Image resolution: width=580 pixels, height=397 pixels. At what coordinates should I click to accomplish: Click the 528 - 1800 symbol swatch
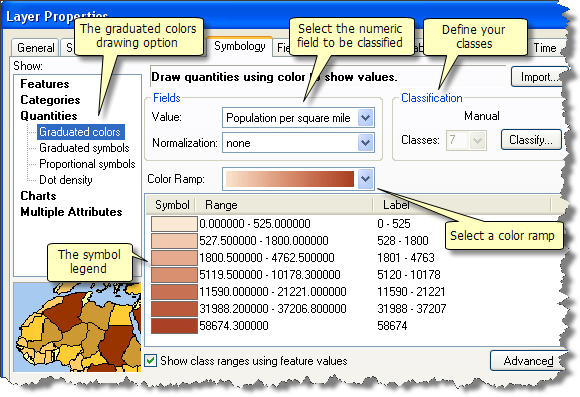[174, 241]
